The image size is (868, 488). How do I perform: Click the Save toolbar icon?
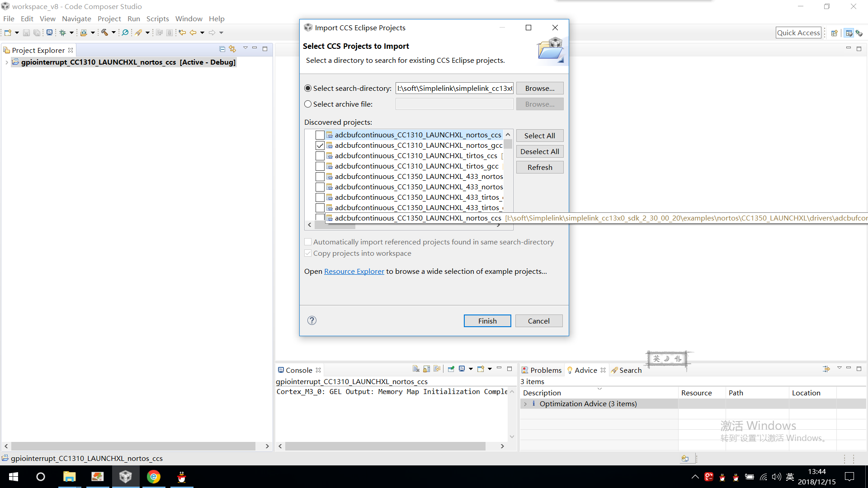[26, 32]
